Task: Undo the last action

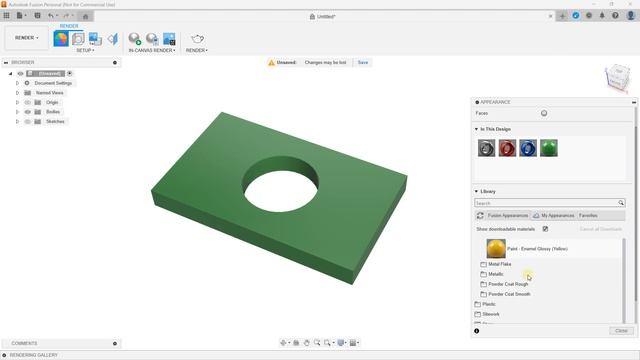Action: tap(51, 16)
